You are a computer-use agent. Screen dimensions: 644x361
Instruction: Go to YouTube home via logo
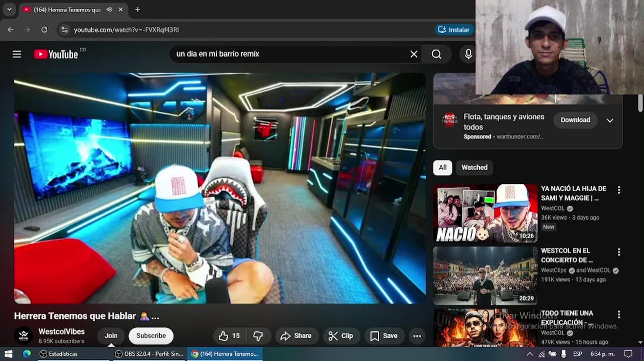[56, 54]
